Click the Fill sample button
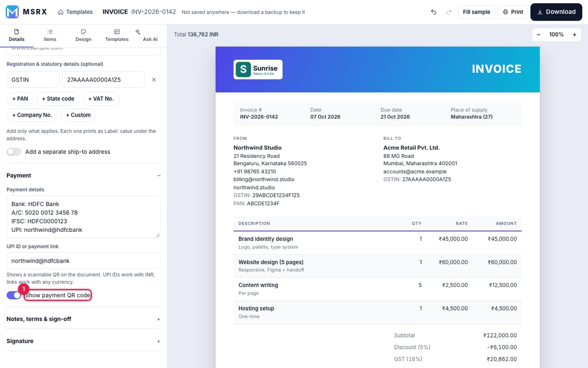 (x=476, y=12)
